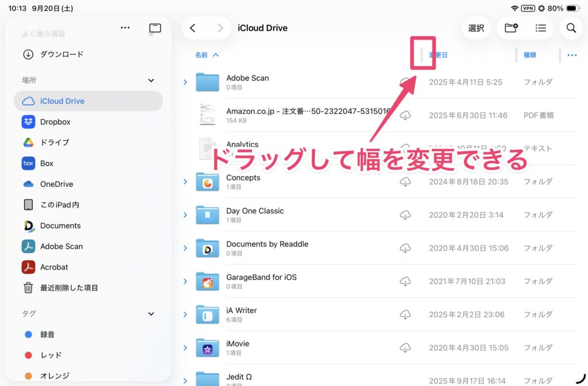
Task: Open Box in the sidebar locations
Action: (x=88, y=163)
